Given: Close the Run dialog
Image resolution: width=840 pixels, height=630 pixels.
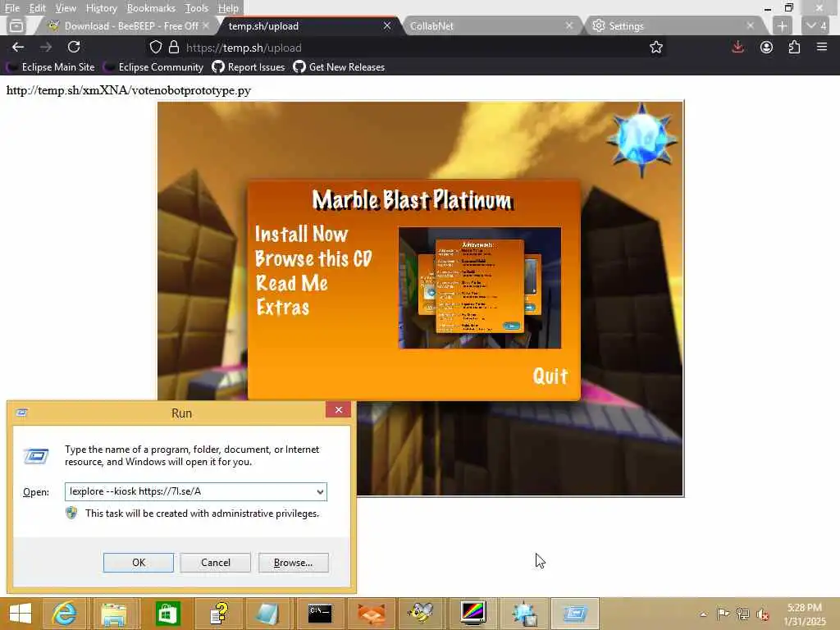Looking at the screenshot, I should point(338,410).
